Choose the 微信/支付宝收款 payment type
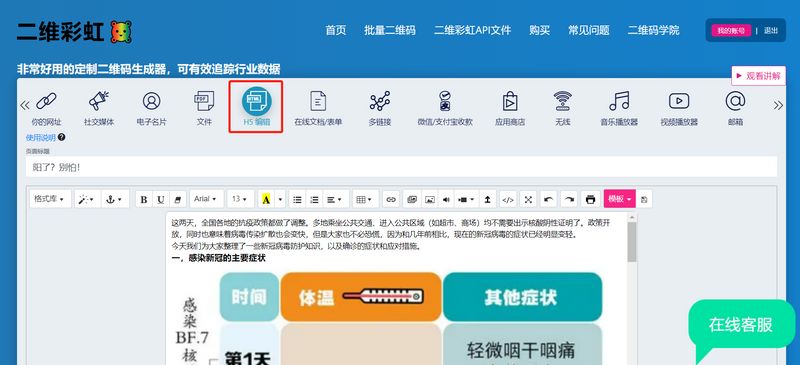Viewport: 800px width, 365px height. point(445,108)
